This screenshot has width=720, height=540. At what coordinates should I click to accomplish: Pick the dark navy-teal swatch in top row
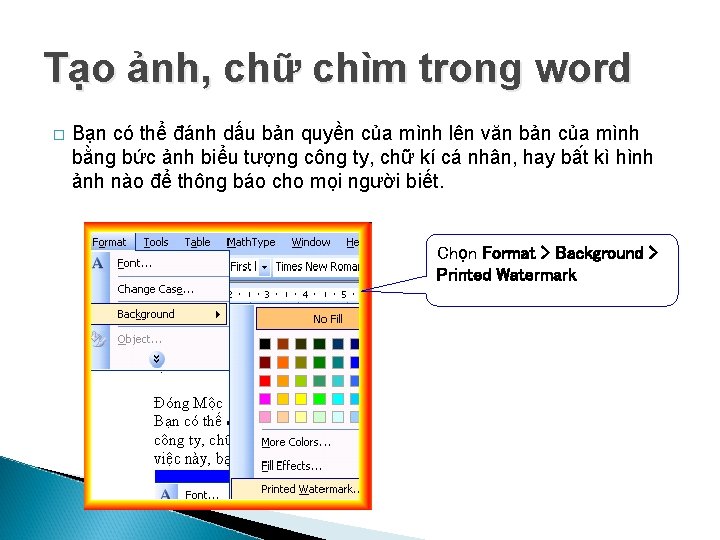[338, 344]
